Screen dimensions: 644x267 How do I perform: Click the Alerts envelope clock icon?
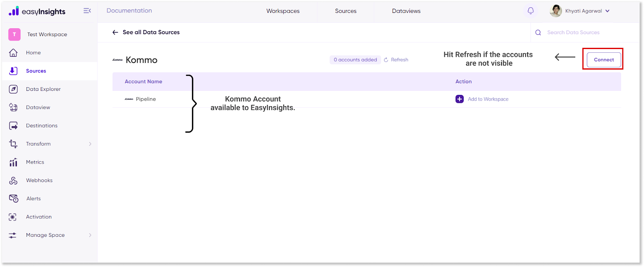pyautogui.click(x=13, y=199)
